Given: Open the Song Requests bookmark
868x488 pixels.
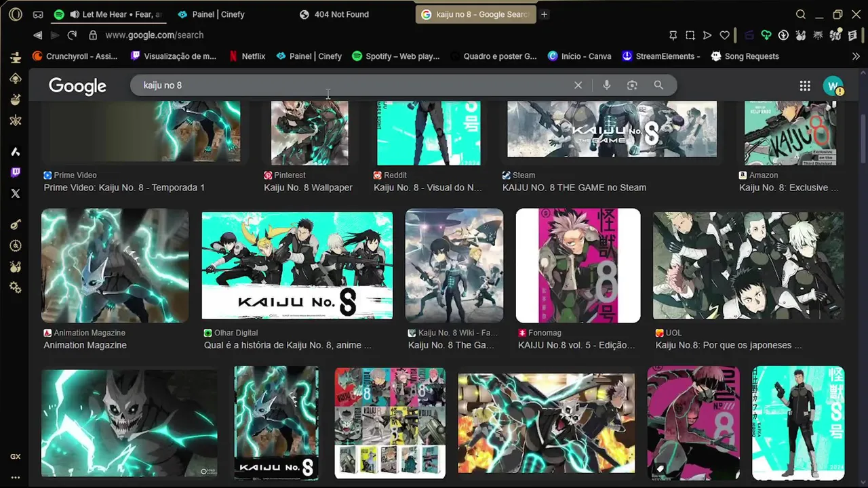Looking at the screenshot, I should pos(745,56).
